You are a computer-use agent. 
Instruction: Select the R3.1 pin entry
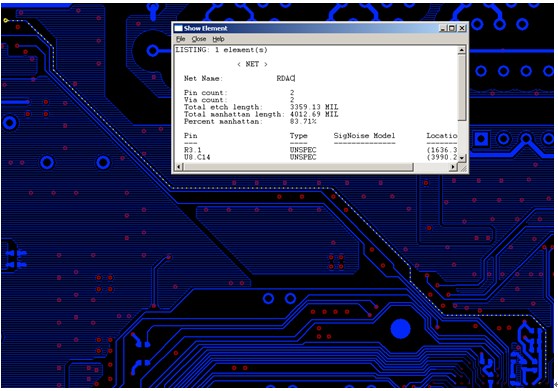[193, 150]
